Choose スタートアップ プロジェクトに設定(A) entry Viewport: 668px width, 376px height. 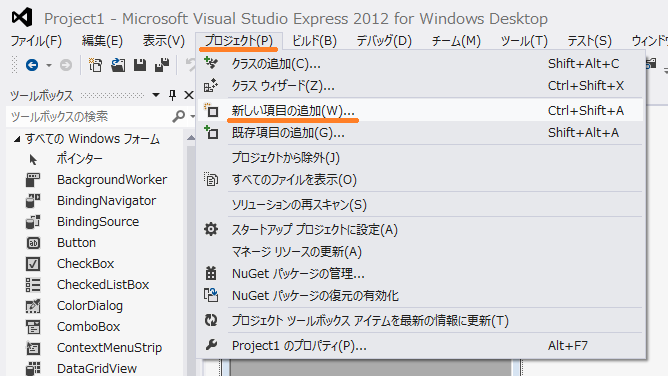coord(421,230)
